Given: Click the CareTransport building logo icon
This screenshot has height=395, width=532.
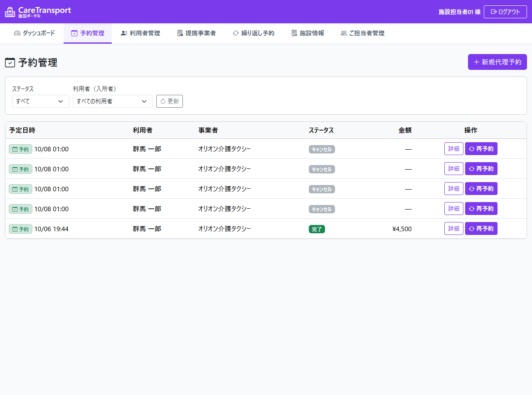Looking at the screenshot, I should point(10,12).
